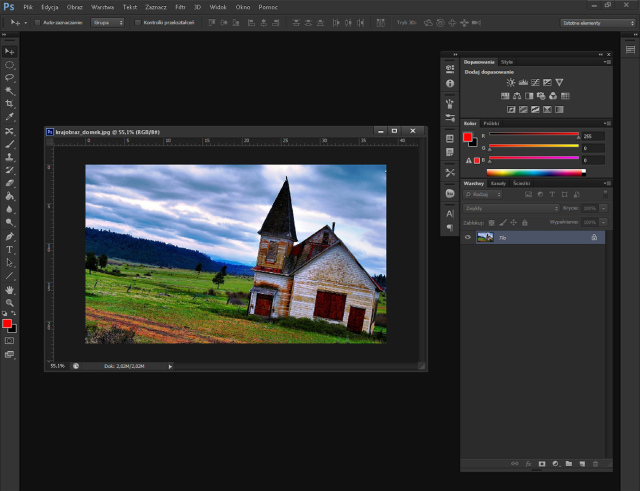Pick the Eraser tool
The height and width of the screenshot is (491, 640).
coord(9,183)
